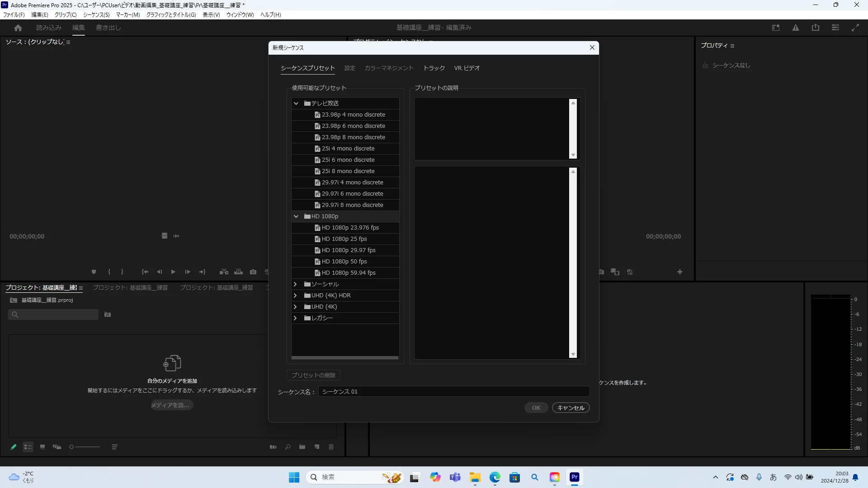Click the trash Clear icon in project panel
Screen dimensions: 868x488
click(x=331, y=447)
